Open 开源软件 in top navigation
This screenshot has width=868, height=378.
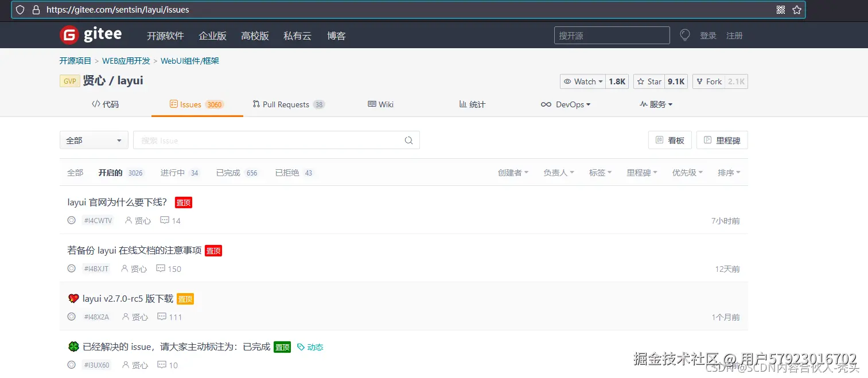pyautogui.click(x=165, y=36)
